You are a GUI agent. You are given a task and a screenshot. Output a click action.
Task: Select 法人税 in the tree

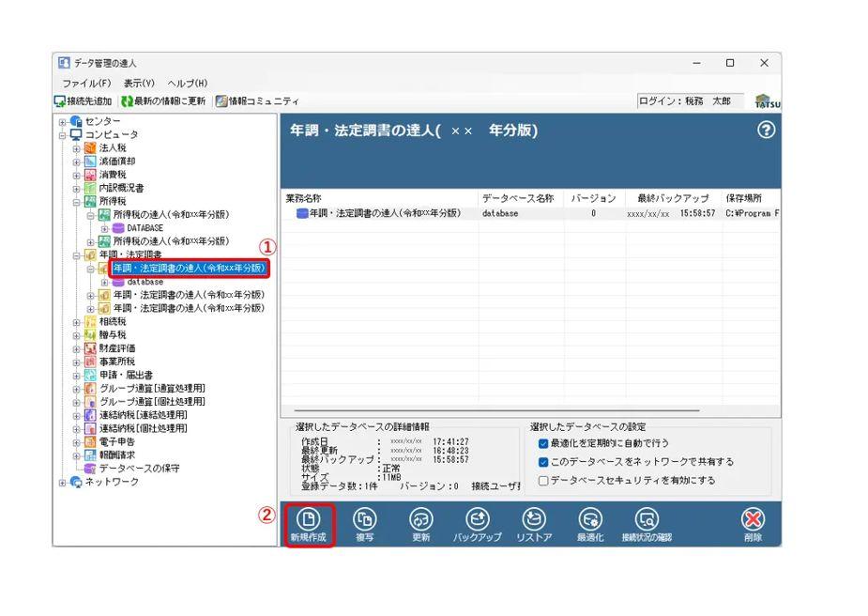click(113, 148)
